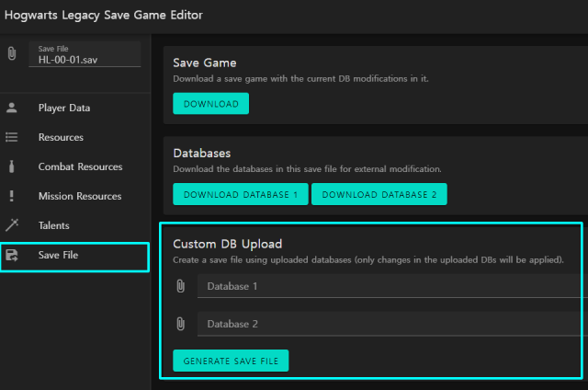
Task: Select Save File in the sidebar
Action: pyautogui.click(x=75, y=258)
